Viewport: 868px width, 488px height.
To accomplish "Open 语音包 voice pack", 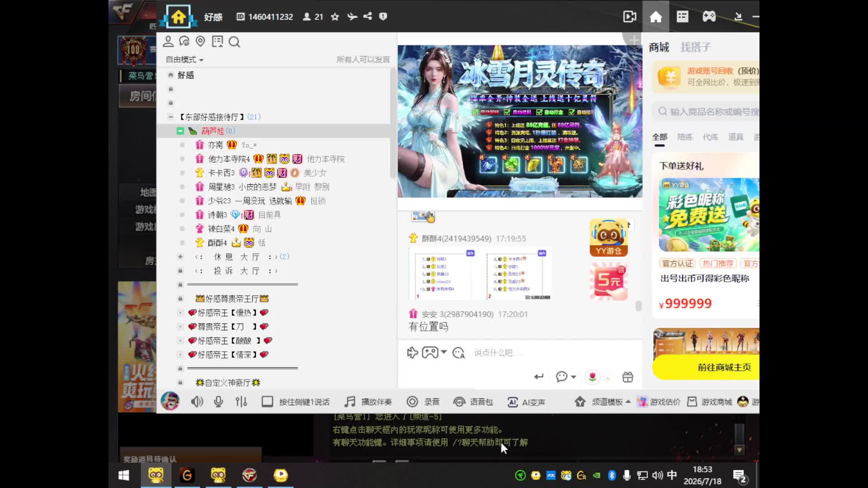I will pos(473,402).
